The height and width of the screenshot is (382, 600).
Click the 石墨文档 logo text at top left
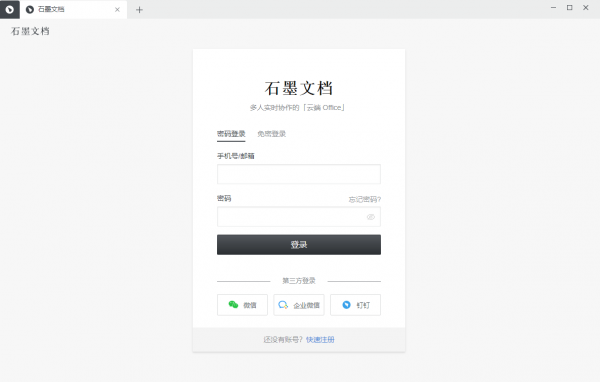[x=30, y=31]
